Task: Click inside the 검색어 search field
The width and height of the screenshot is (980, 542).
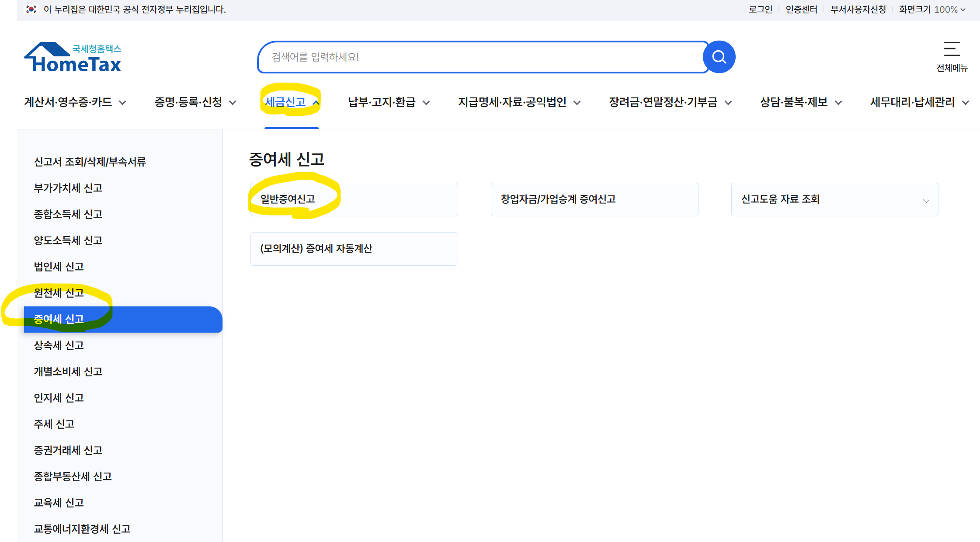Action: click(x=481, y=57)
